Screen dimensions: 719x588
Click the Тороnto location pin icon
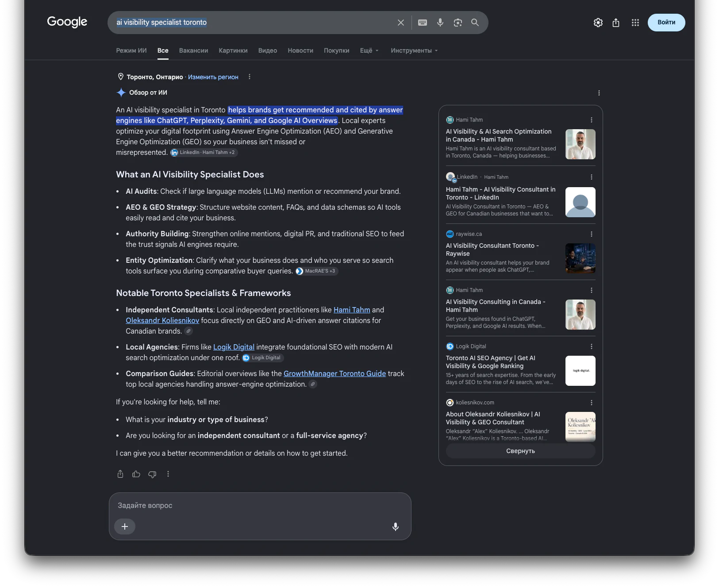[120, 77]
